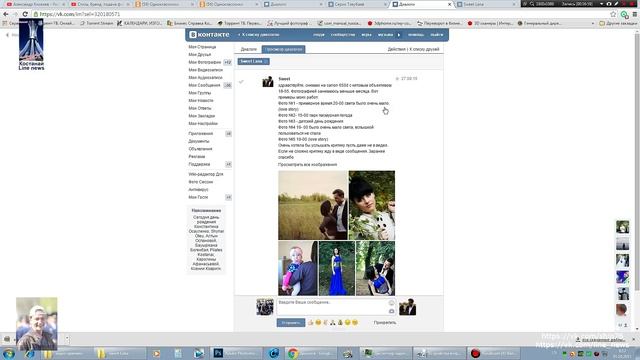
Task: Open the Windows Media Player taskbar icon
Action: [x=156, y=353]
